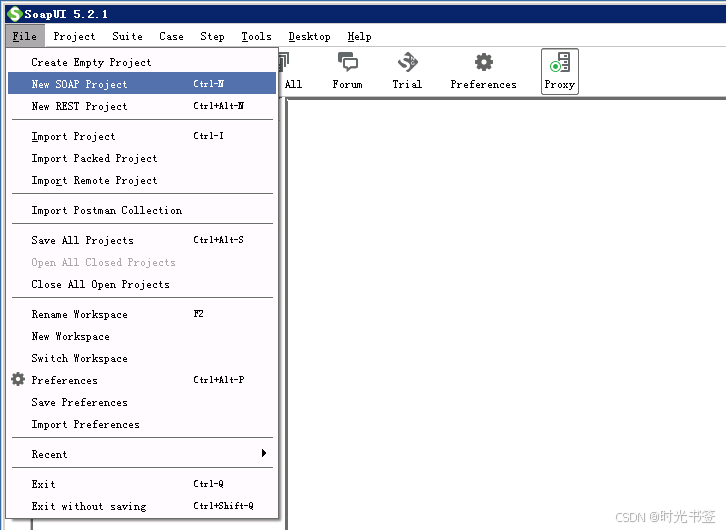Image resolution: width=726 pixels, height=530 pixels.
Task: Open the Tools menu
Action: pyautogui.click(x=256, y=36)
